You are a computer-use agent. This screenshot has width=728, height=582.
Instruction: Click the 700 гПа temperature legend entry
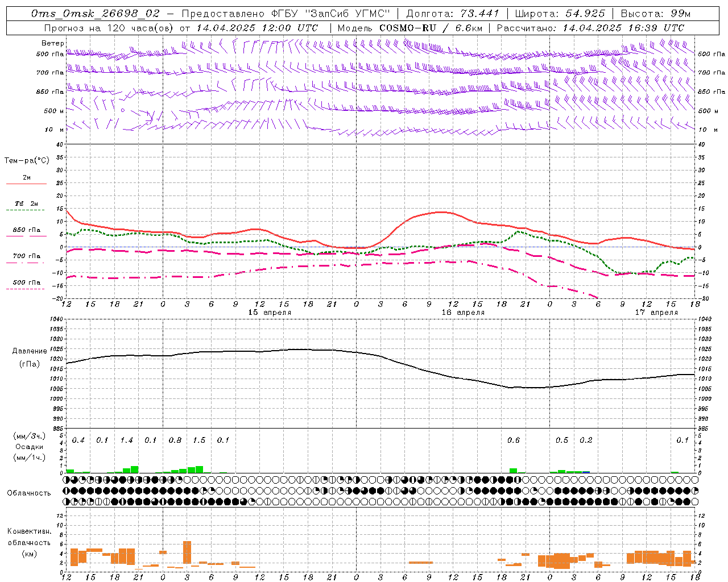click(27, 256)
